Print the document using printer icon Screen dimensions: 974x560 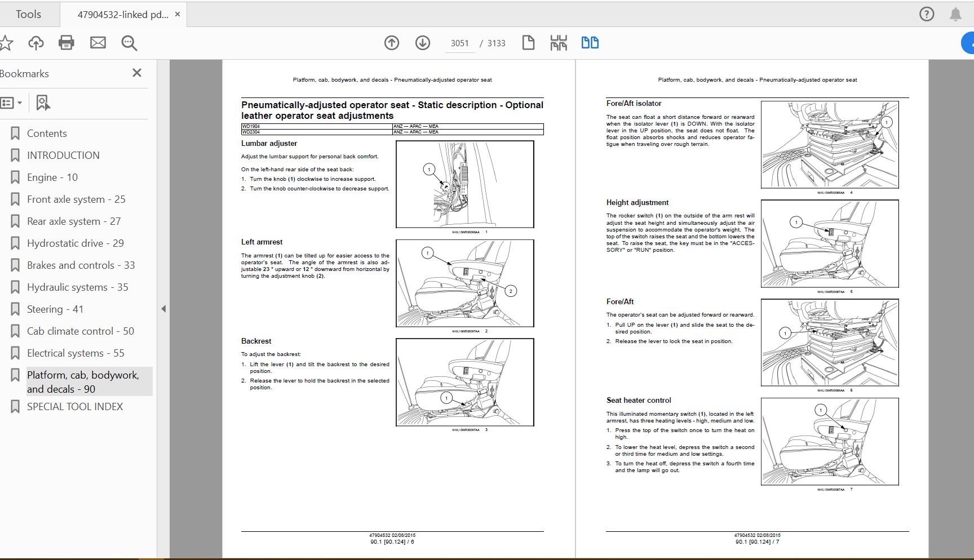point(67,43)
